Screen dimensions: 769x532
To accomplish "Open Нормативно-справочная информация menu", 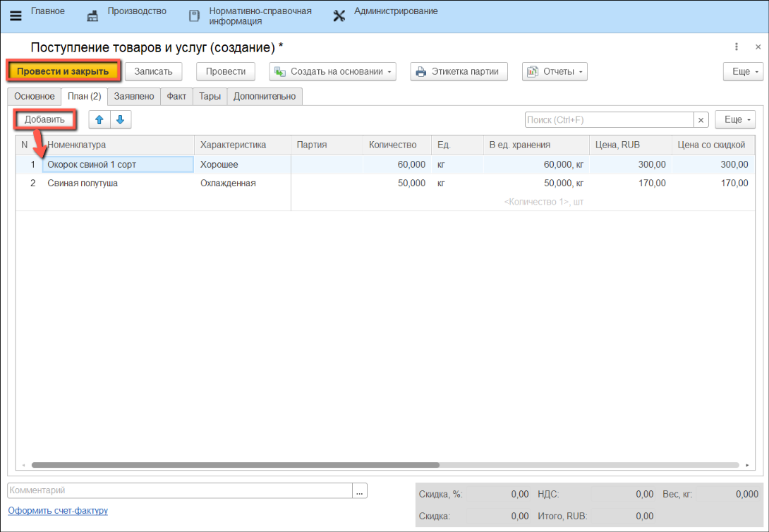I will coord(260,16).
